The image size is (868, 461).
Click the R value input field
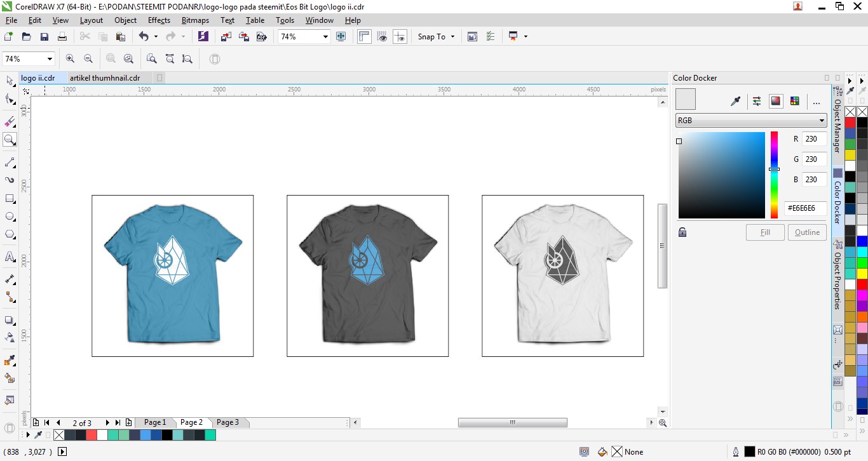pyautogui.click(x=815, y=139)
